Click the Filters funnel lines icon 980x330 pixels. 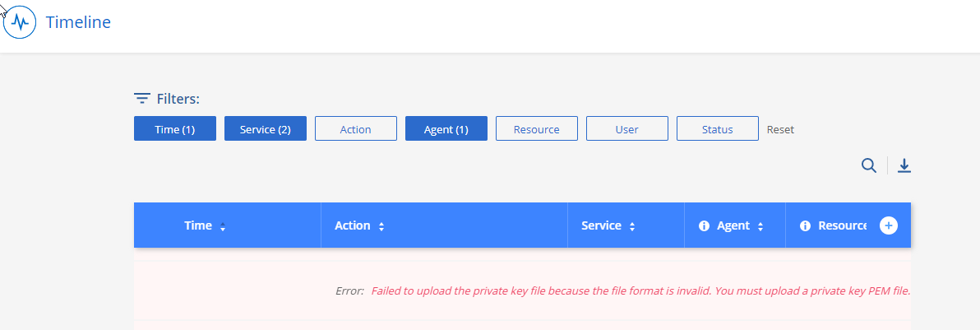point(142,99)
